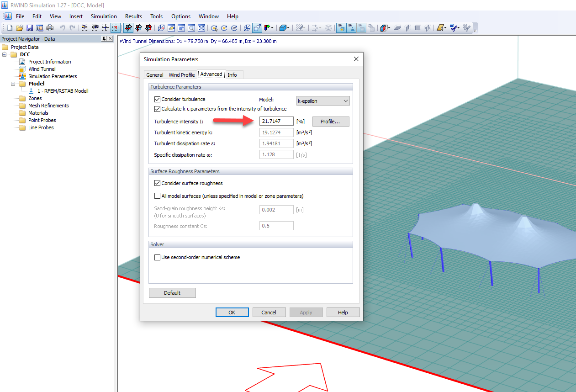
Task: Collapse the DCC tree node
Action: 5,54
